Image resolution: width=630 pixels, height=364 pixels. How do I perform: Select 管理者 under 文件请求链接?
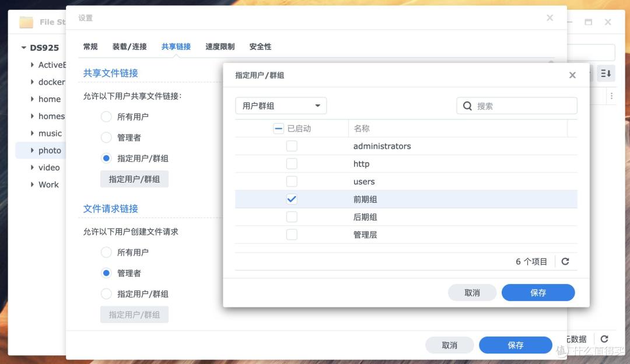[106, 273]
